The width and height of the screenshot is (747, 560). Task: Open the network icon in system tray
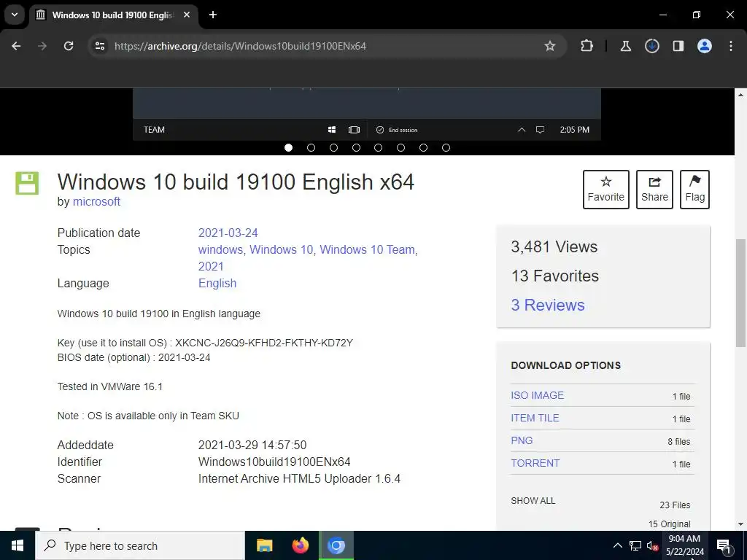pyautogui.click(x=635, y=545)
